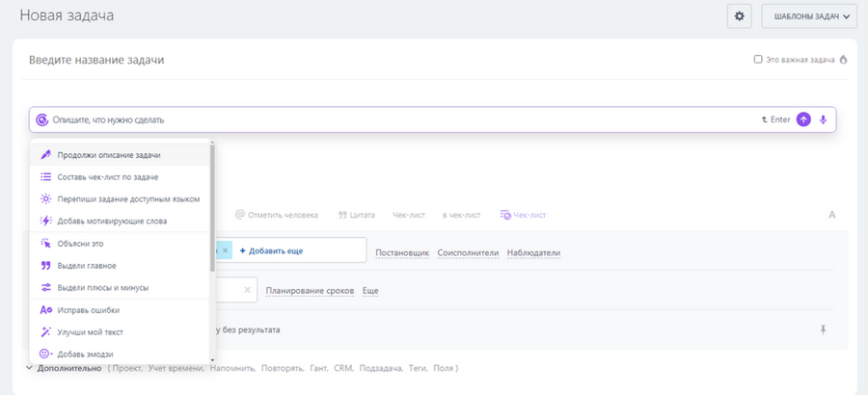Open the ШАБЛОНЫ ЗАДАЧ dropdown
The height and width of the screenshot is (395, 868).
[x=809, y=16]
